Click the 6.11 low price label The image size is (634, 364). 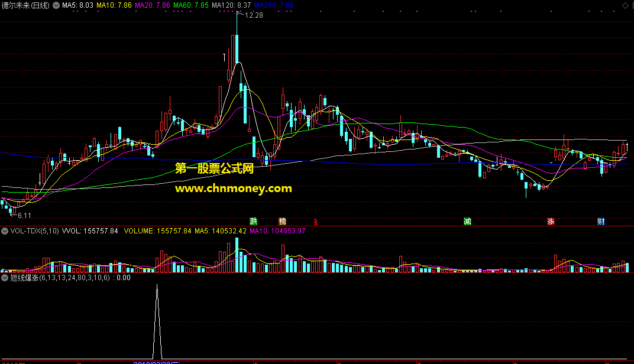click(x=24, y=215)
